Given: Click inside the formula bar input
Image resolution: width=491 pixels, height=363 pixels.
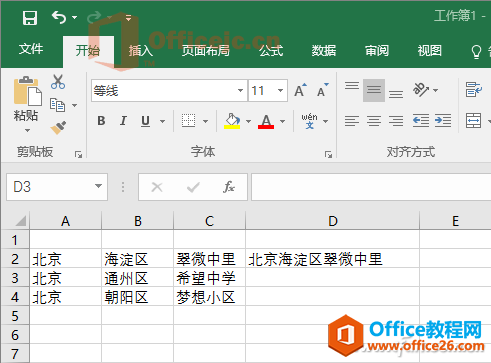Looking at the screenshot, I should coord(371,187).
